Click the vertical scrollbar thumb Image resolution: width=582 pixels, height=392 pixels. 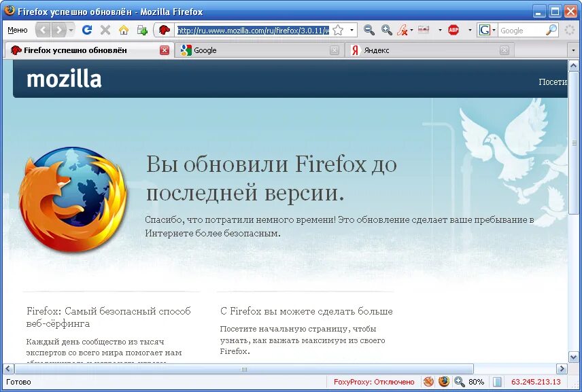click(573, 143)
